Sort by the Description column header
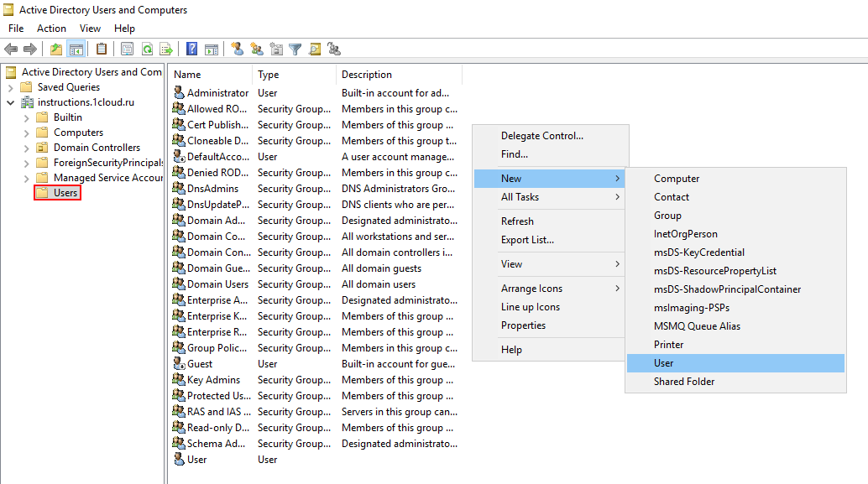Viewport: 868px width, 484px height. 367,75
